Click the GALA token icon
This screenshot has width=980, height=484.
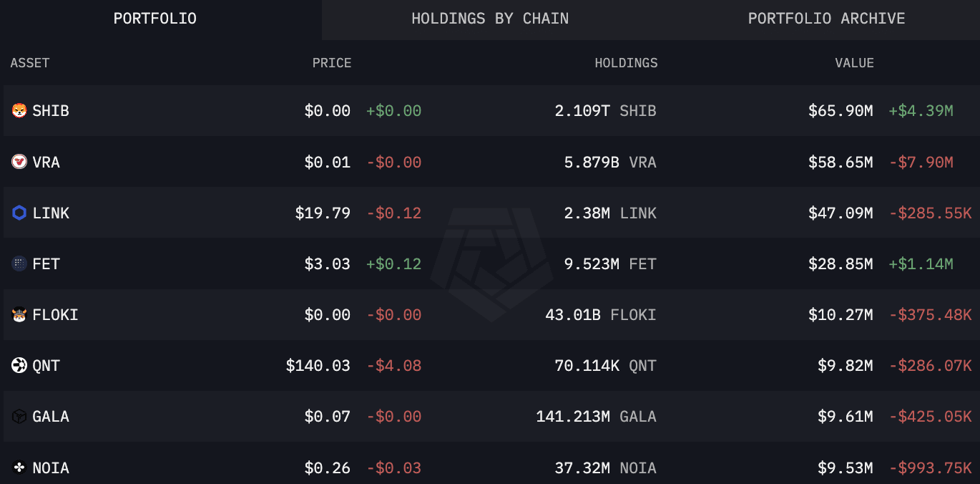19,417
